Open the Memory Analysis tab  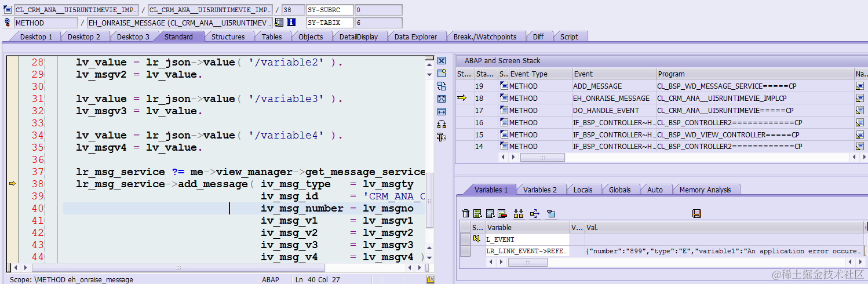click(705, 190)
